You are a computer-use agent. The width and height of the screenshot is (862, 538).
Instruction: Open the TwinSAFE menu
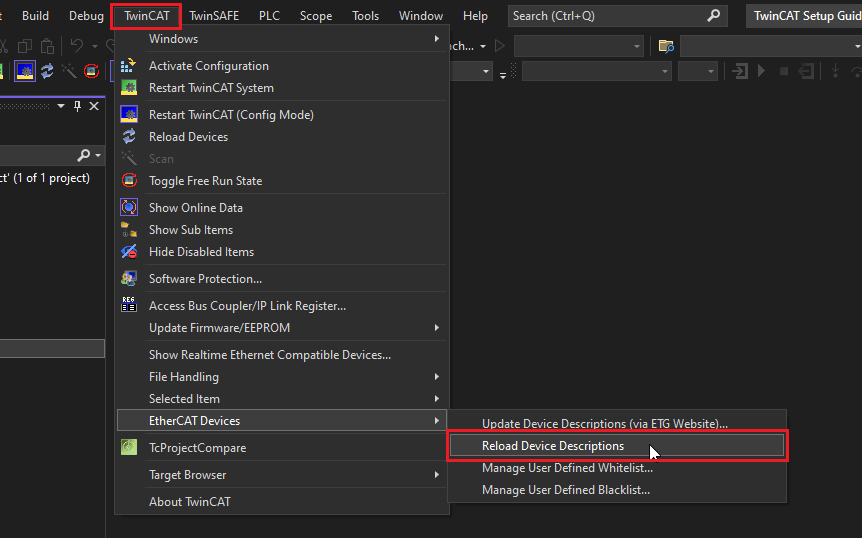[x=214, y=16]
